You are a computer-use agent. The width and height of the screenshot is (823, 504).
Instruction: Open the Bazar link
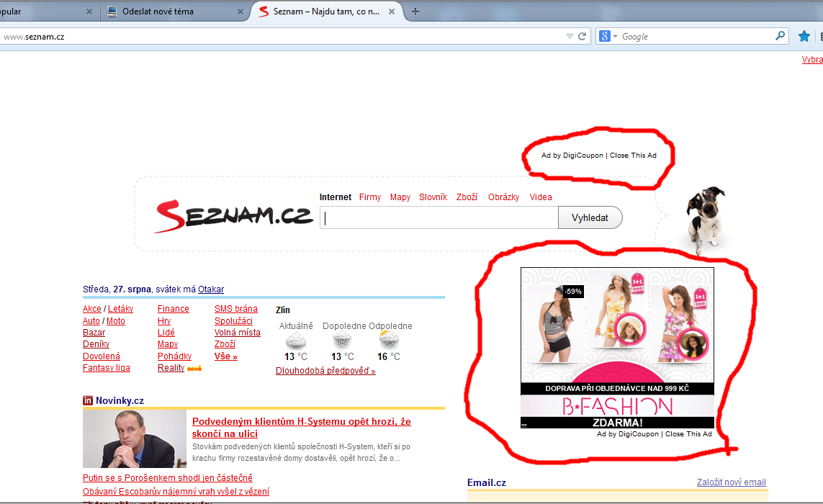point(94,333)
